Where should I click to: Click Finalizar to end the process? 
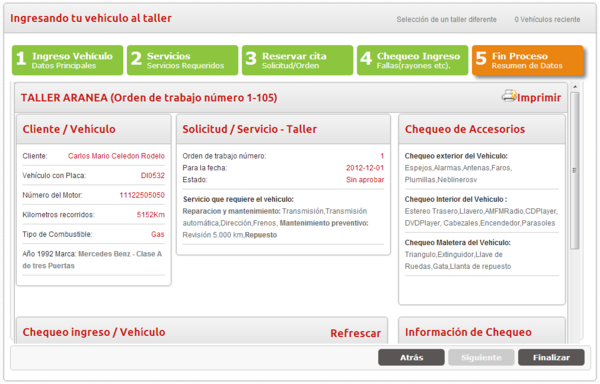click(551, 358)
